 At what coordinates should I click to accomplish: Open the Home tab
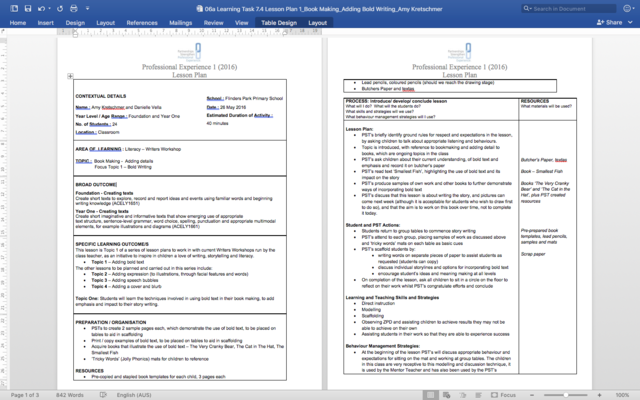pyautogui.click(x=18, y=23)
